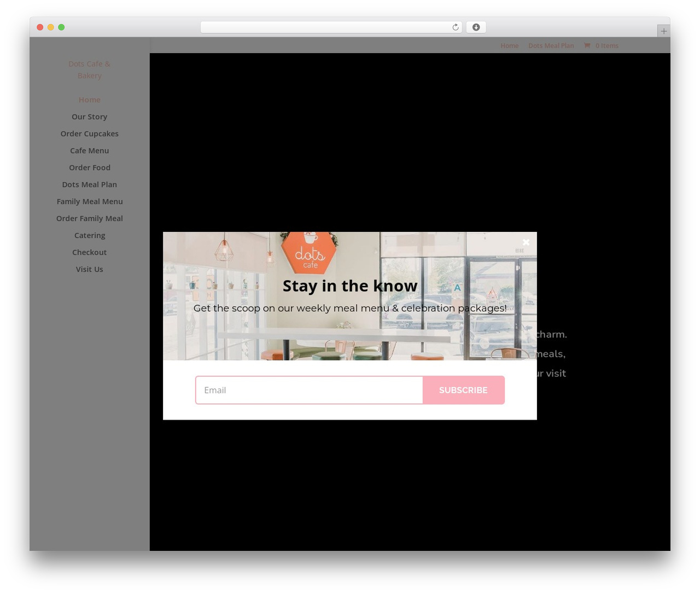Viewport: 700px width, 593px height.
Task: Go to Our Story page
Action: (x=89, y=117)
